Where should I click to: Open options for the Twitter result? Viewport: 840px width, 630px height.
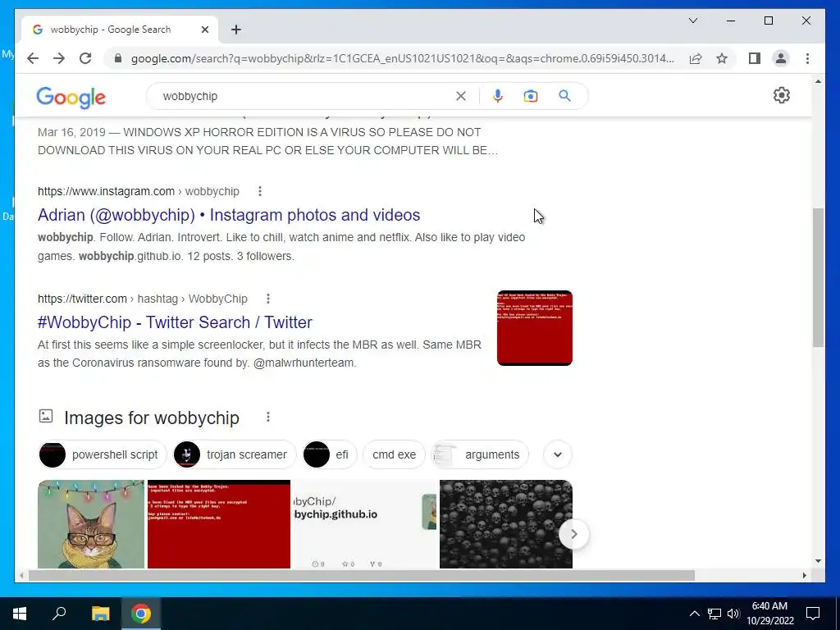pyautogui.click(x=268, y=299)
